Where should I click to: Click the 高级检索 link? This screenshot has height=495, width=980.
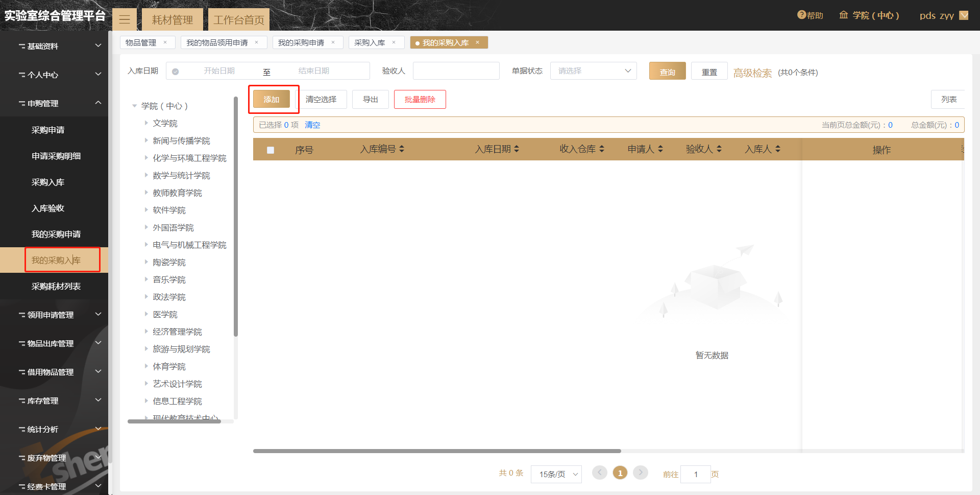tap(752, 73)
